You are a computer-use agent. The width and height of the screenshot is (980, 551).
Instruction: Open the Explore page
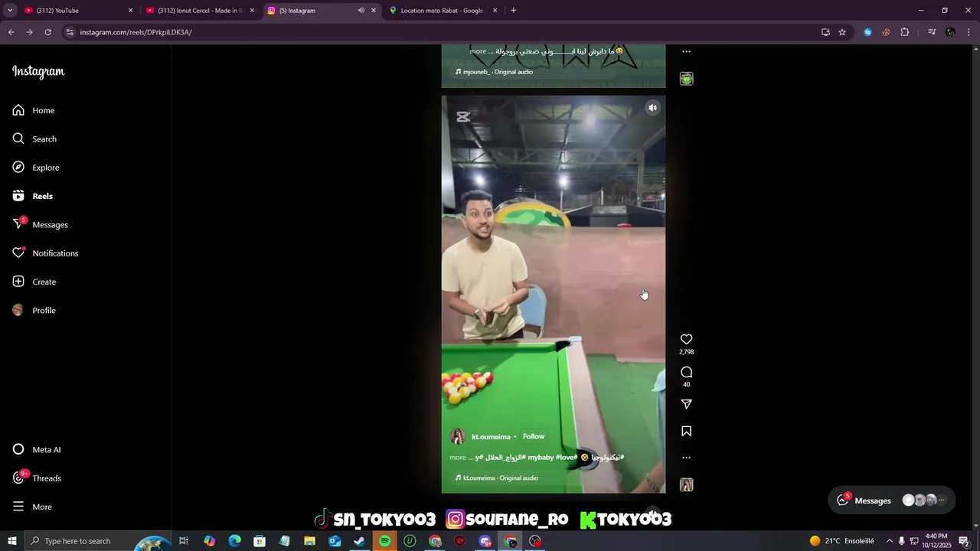(x=36, y=168)
